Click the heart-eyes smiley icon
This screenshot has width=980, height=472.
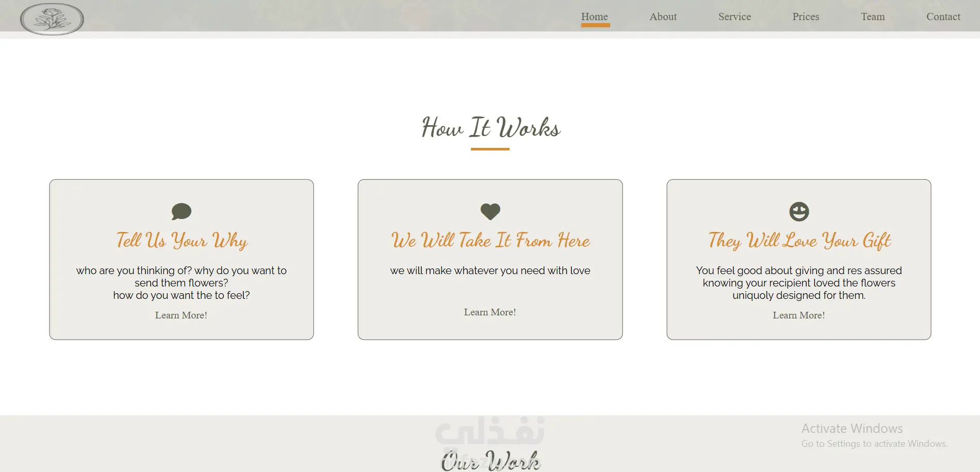pyautogui.click(x=799, y=211)
